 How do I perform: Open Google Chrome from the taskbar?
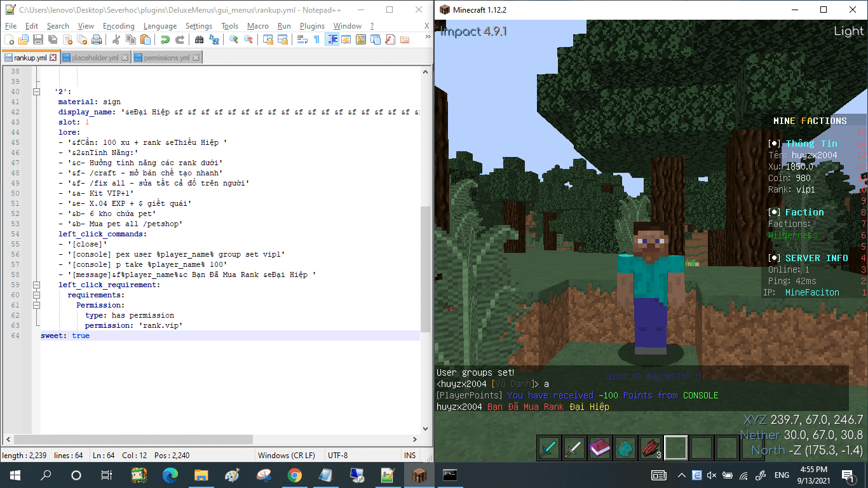coord(294,475)
